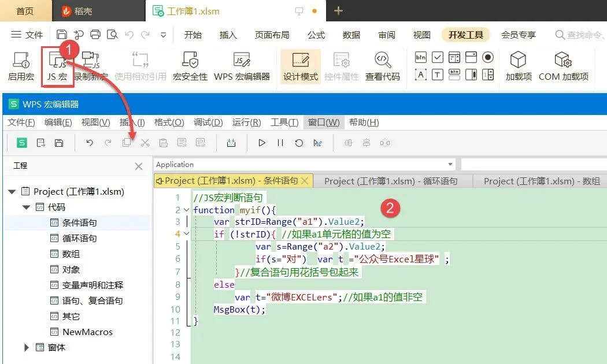
Task: Open the 宏安全性 tool
Action: (x=190, y=66)
